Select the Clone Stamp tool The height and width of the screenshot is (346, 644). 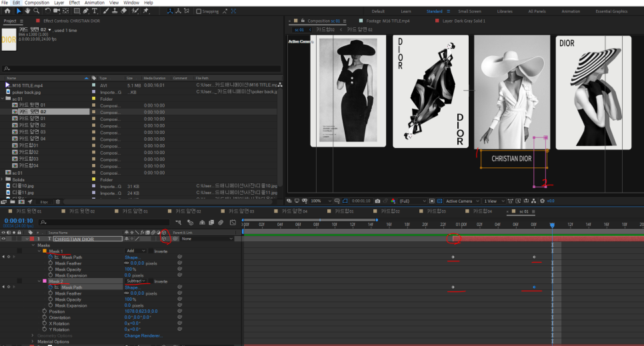tap(115, 11)
